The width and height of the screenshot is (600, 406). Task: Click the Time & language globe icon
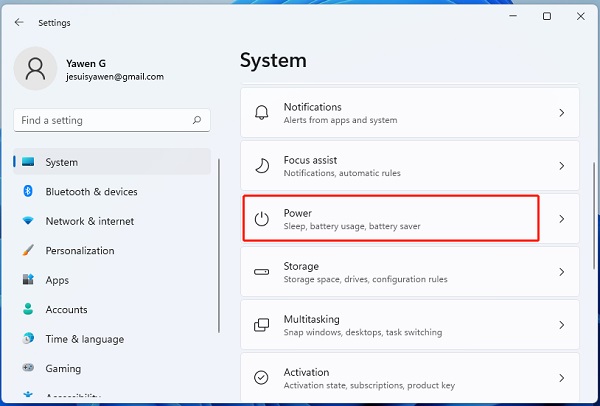click(x=28, y=339)
